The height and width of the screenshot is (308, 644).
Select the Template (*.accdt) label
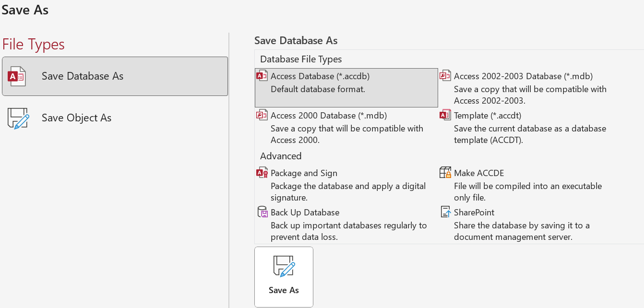click(488, 116)
